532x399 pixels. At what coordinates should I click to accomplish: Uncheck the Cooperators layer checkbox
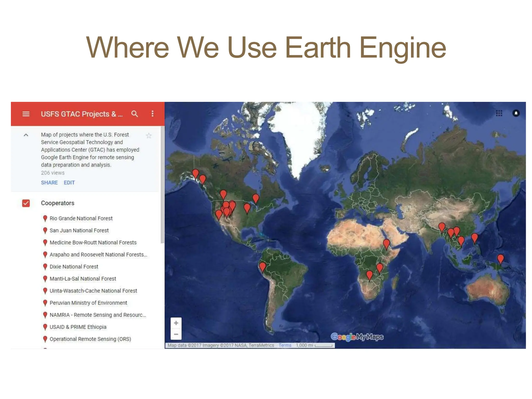coord(26,203)
